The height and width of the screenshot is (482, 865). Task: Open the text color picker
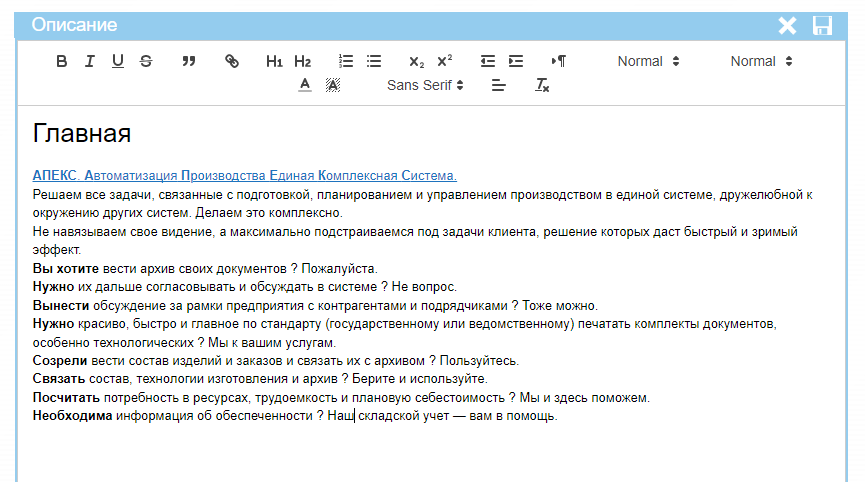click(305, 85)
